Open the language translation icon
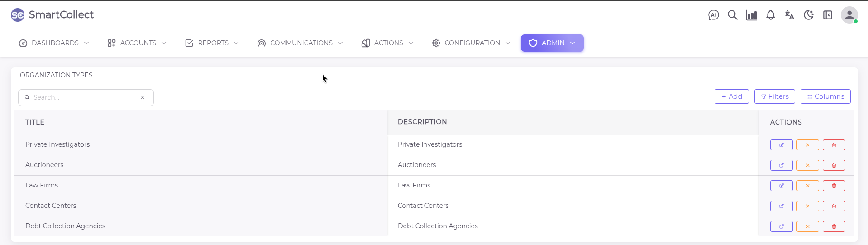Image resolution: width=868 pixels, height=245 pixels. point(789,15)
